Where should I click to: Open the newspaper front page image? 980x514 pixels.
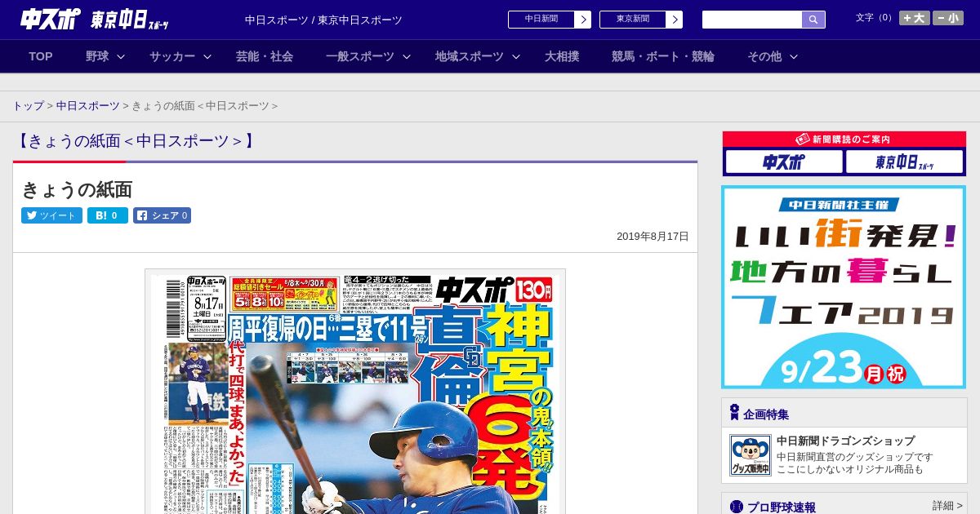coord(355,392)
